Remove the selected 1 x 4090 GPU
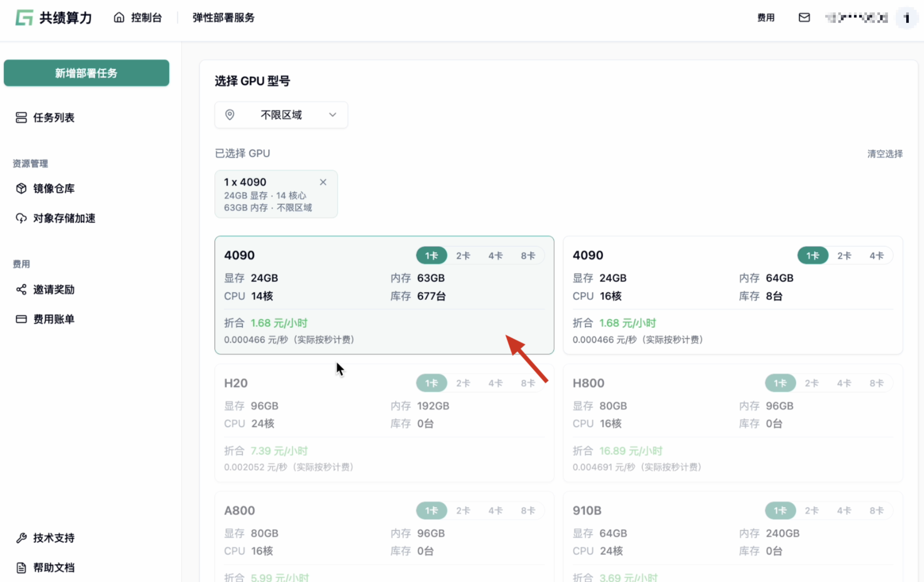 pos(323,182)
